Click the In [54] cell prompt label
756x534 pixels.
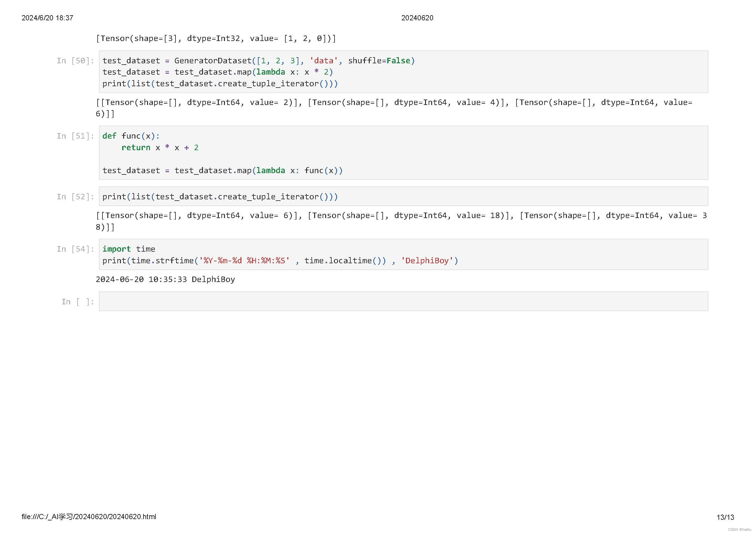pyautogui.click(x=75, y=249)
